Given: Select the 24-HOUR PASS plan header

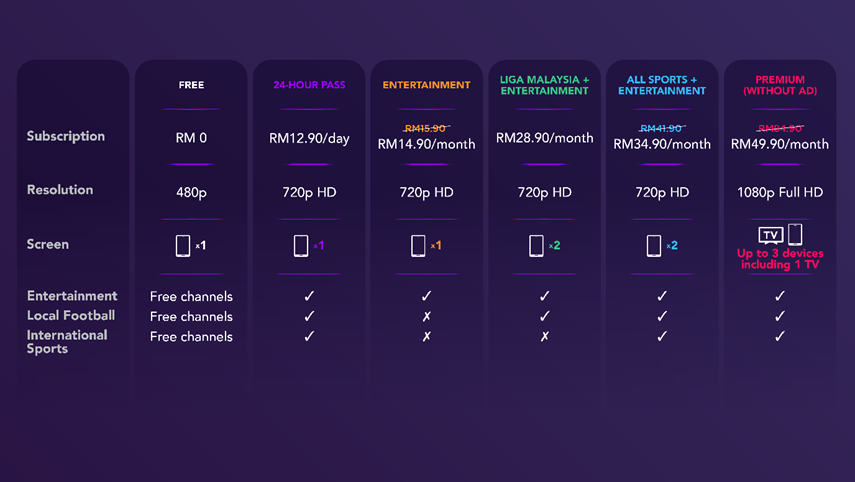Looking at the screenshot, I should [x=309, y=85].
